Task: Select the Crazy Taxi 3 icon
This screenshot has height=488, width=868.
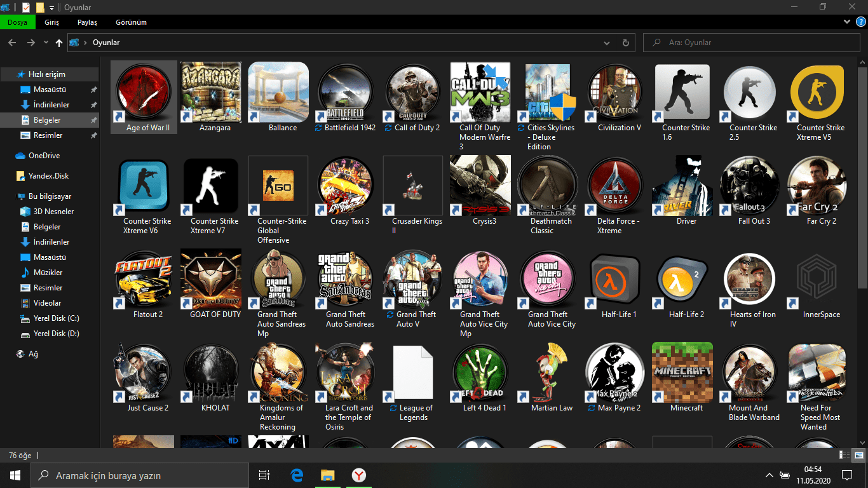Action: [x=346, y=186]
